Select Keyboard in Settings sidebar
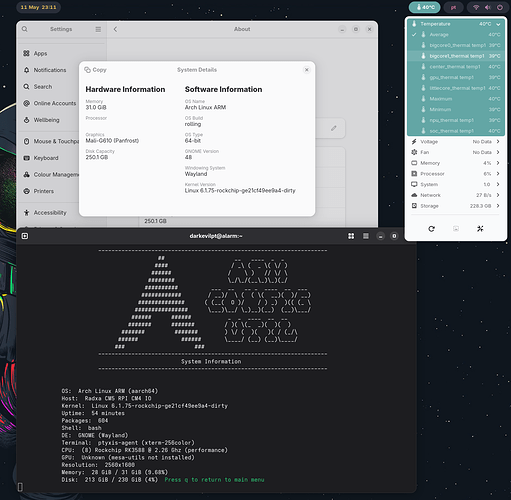 click(x=45, y=158)
